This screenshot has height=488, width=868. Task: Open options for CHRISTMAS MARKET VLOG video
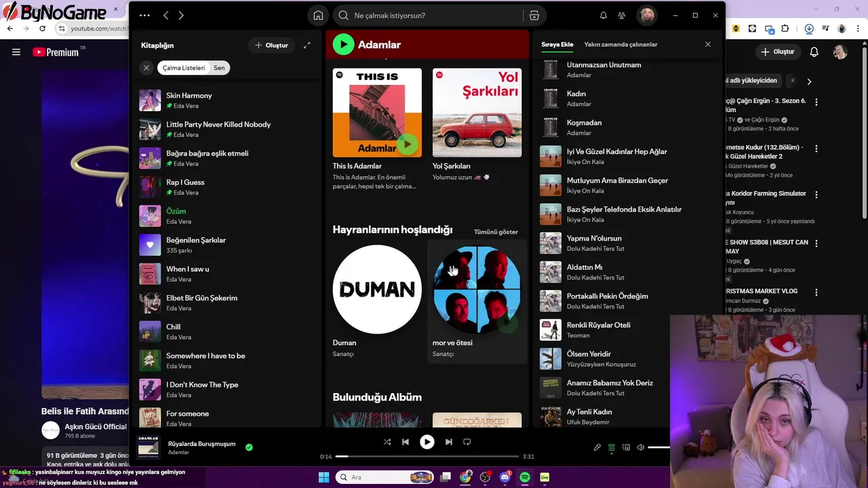point(816,292)
